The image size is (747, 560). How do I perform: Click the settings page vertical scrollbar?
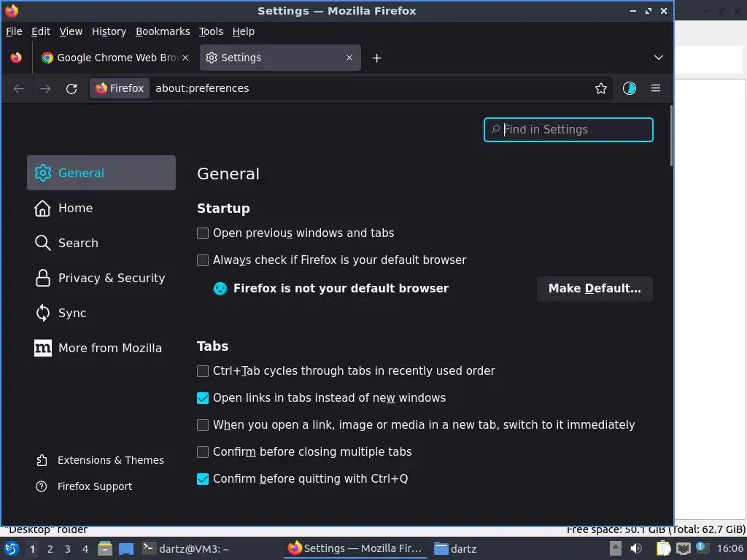coord(671,136)
